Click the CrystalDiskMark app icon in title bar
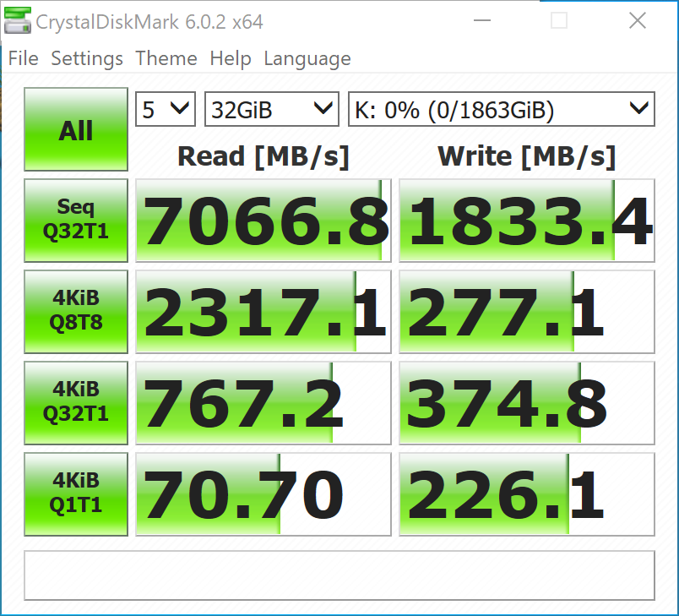Screen dimensions: 679x616 click(18, 20)
